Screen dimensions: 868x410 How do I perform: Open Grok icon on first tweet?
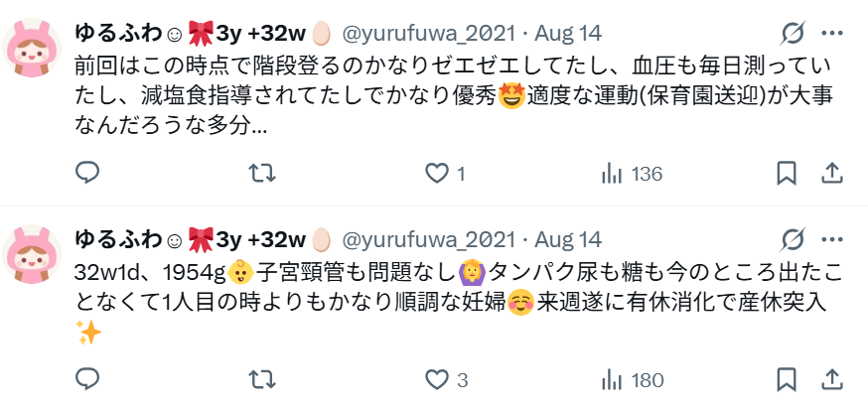coord(793,34)
